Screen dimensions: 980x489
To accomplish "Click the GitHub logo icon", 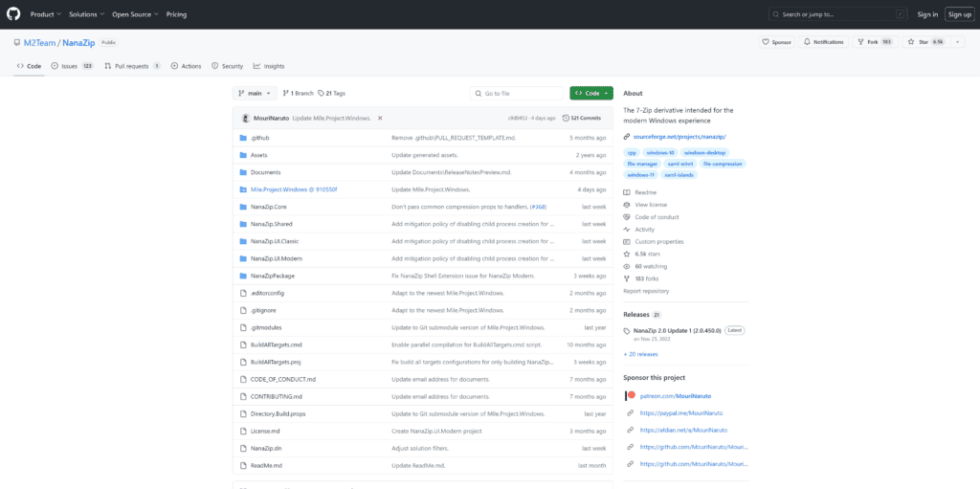I will click(x=13, y=13).
